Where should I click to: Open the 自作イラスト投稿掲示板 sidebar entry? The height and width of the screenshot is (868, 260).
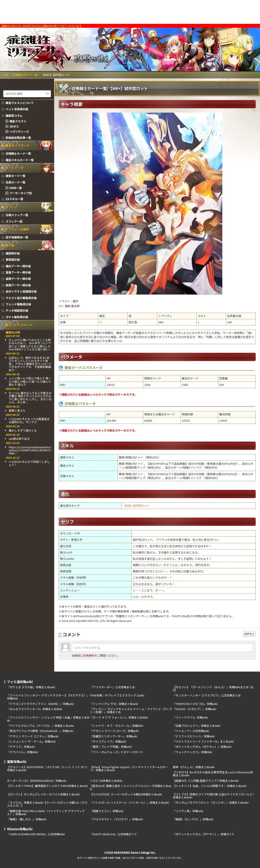tap(21, 292)
